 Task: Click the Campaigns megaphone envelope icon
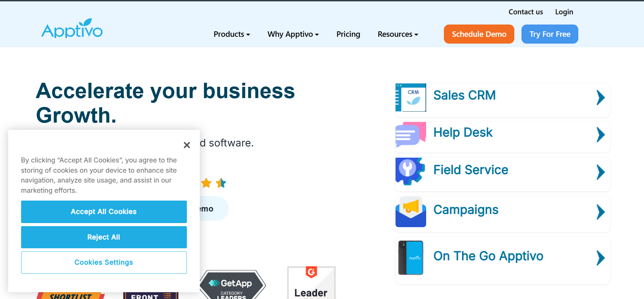coord(411,212)
